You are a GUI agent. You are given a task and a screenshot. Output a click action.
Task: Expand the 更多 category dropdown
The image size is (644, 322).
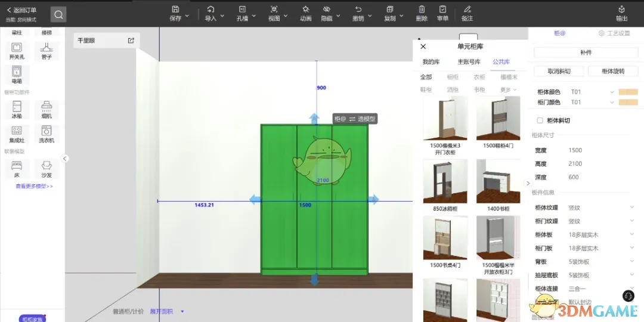[x=509, y=89]
